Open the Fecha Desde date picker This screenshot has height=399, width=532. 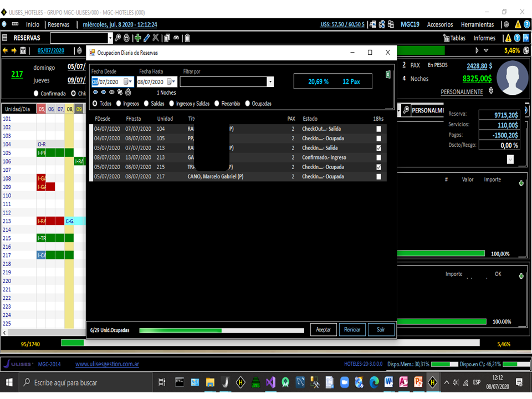tap(128, 82)
